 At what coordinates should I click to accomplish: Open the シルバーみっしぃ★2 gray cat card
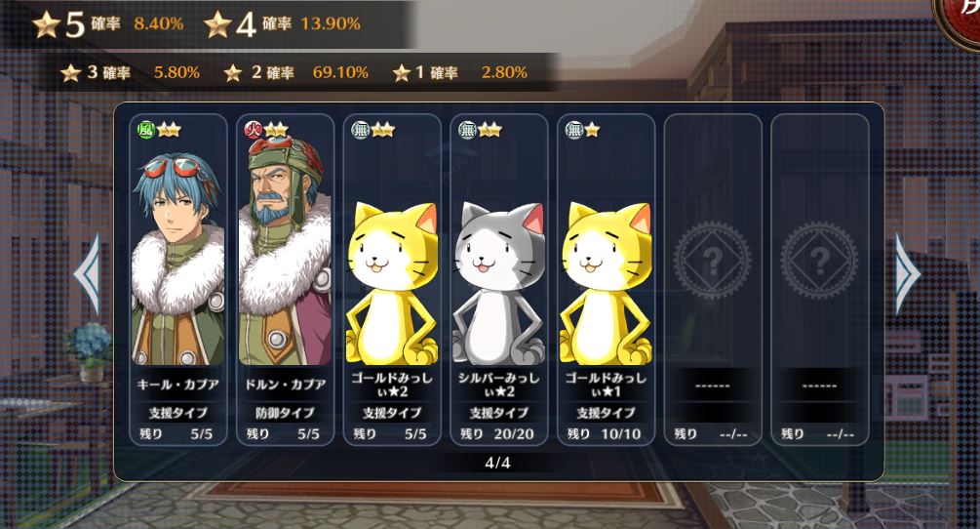point(498,279)
